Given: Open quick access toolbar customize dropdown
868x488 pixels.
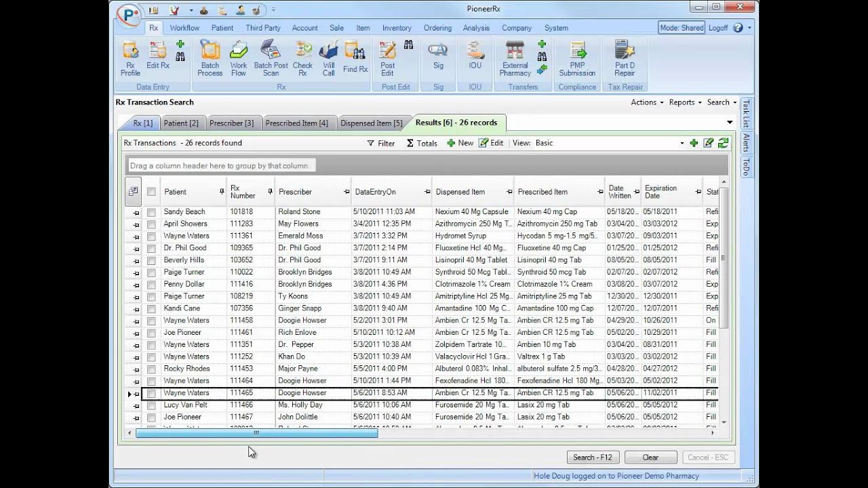Looking at the screenshot, I should [273, 10].
